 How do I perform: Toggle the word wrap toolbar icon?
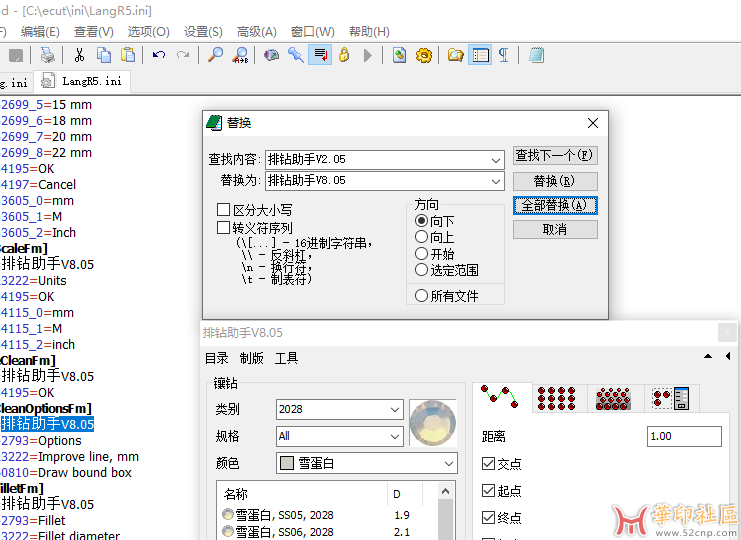point(320,55)
